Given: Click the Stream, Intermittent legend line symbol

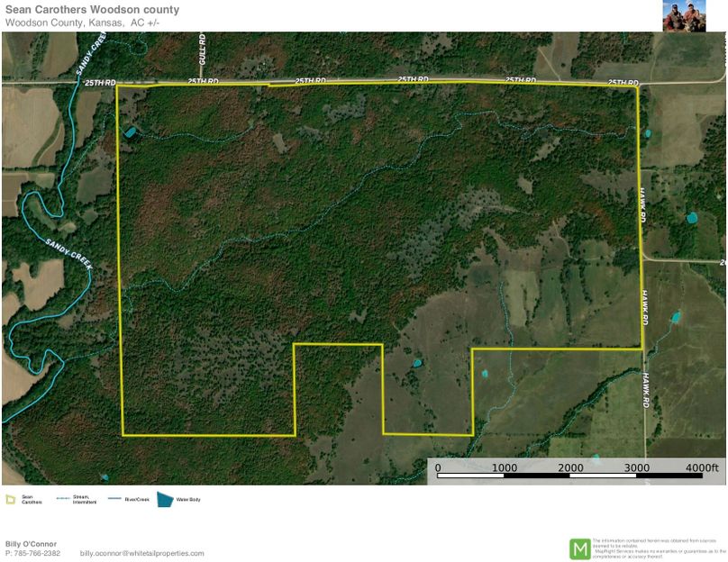Looking at the screenshot, I should click(63, 498).
